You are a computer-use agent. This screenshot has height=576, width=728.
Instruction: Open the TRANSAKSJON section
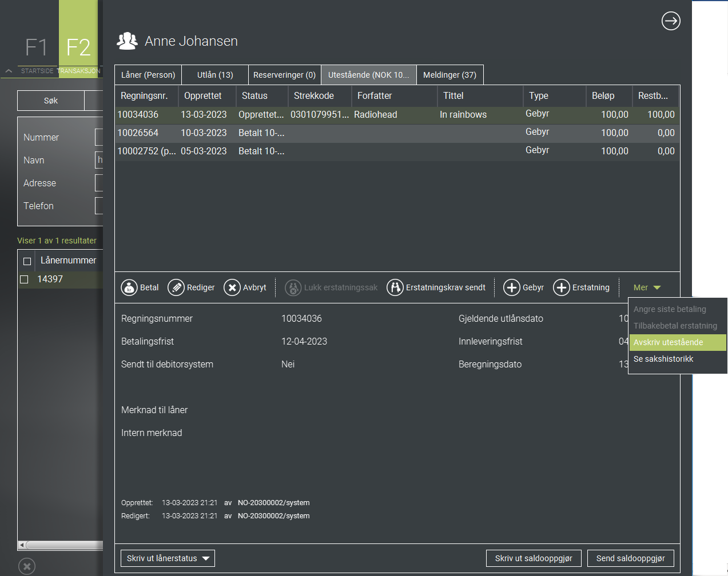click(79, 71)
